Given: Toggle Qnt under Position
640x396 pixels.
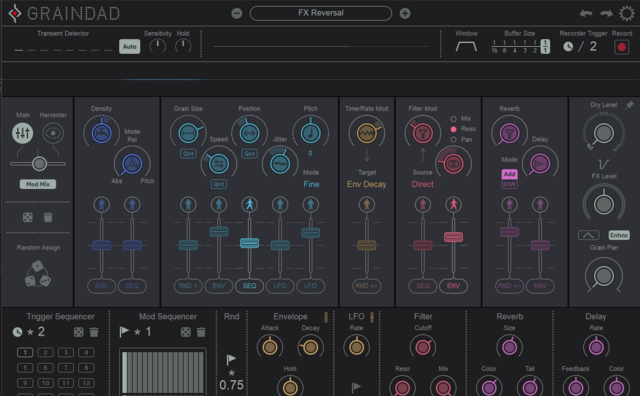Looking at the screenshot, I should coord(249,154).
